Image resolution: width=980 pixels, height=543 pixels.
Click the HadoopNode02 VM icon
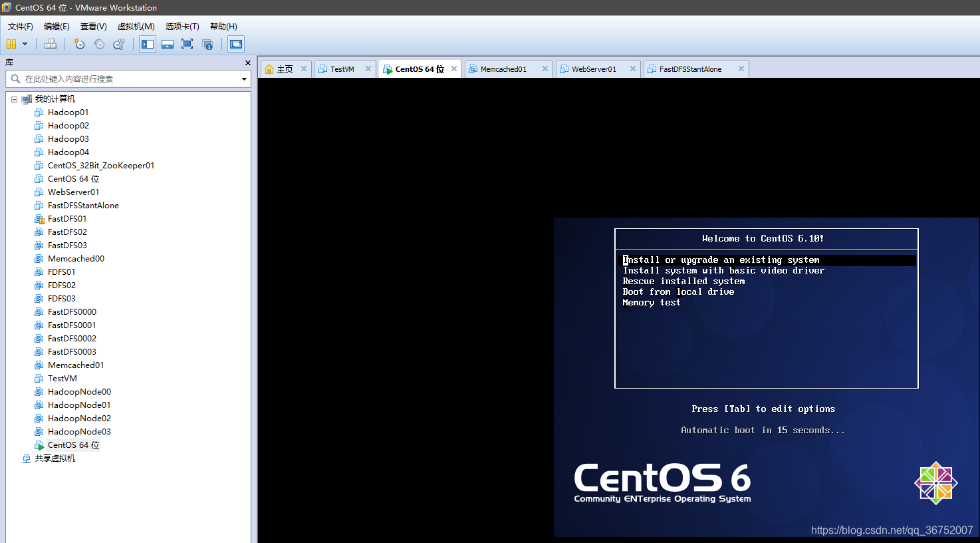39,419
